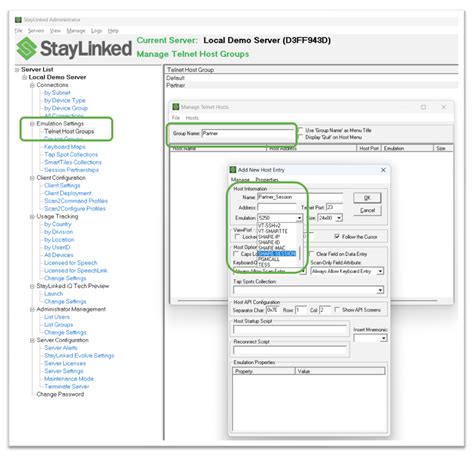Open the Insert Mnemonic dropdown

[384, 339]
